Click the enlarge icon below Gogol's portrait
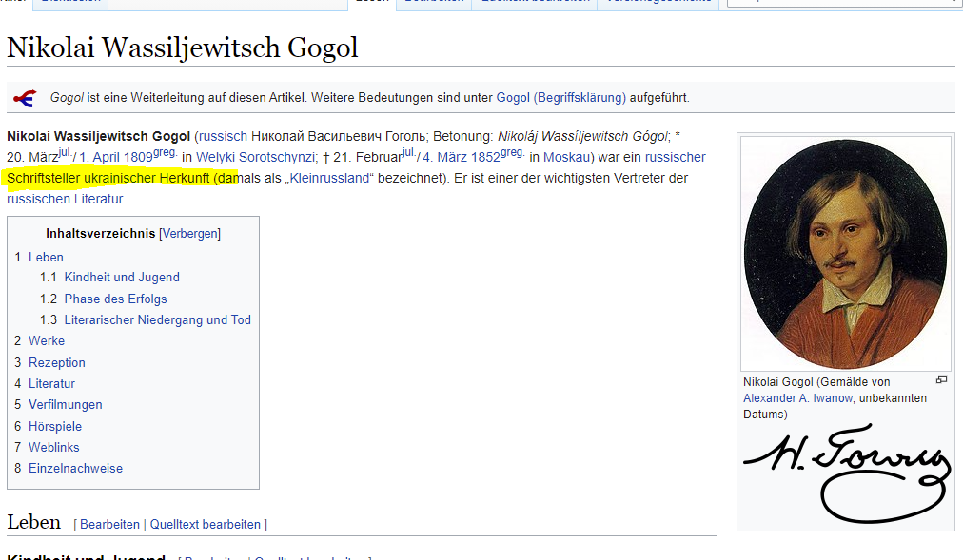Image resolution: width=963 pixels, height=560 pixels. coord(941,379)
